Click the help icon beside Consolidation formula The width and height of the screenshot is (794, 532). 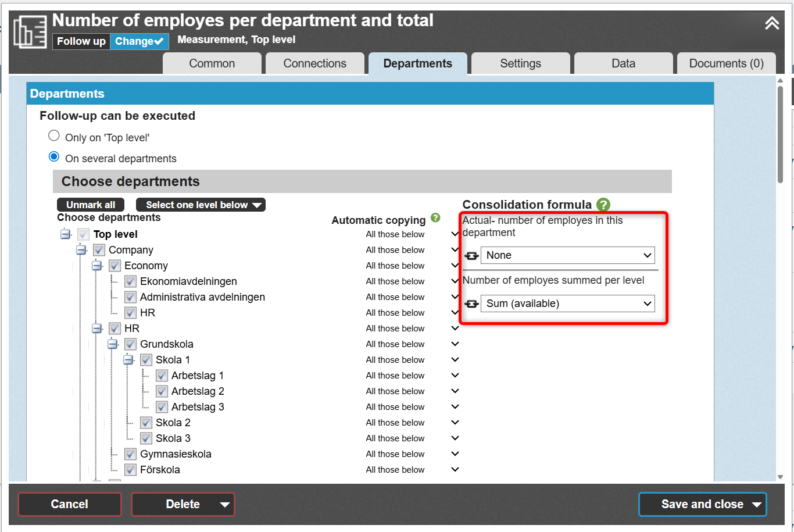click(603, 205)
